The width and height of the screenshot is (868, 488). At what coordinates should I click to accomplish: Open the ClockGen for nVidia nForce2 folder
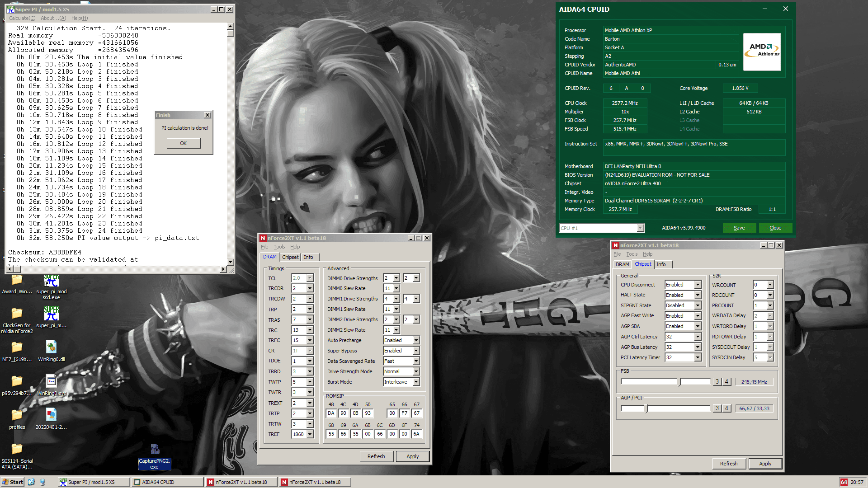click(17, 314)
